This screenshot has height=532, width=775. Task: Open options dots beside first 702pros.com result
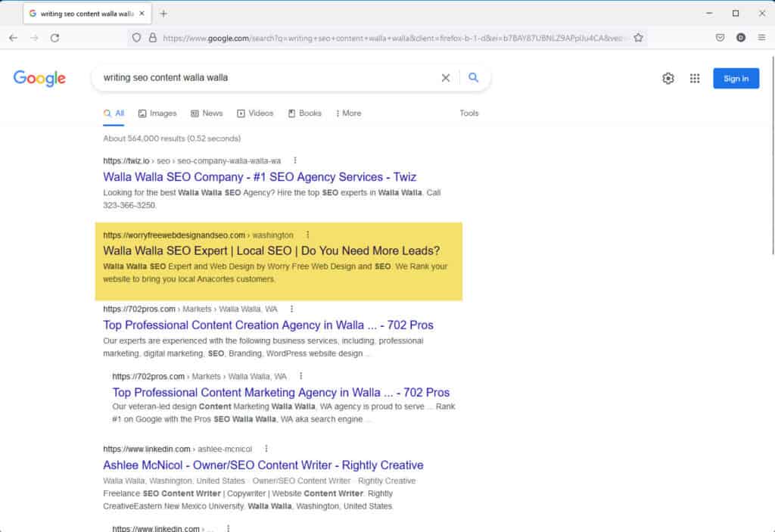coord(291,309)
